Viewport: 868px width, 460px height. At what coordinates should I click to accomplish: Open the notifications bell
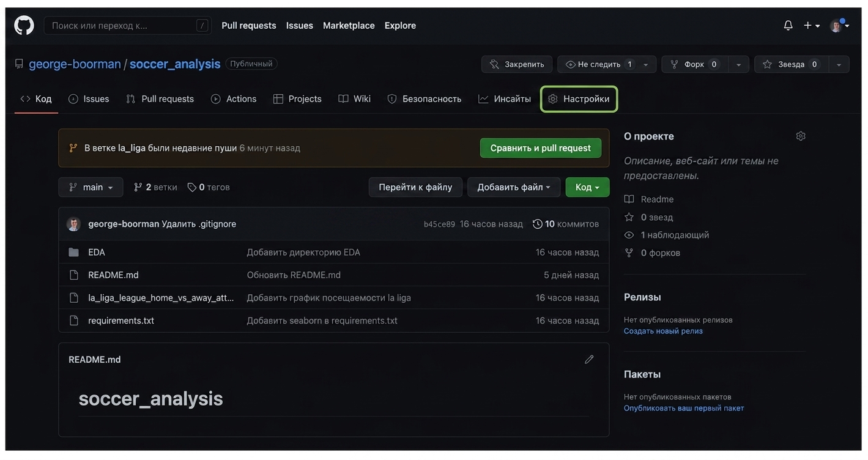tap(788, 25)
